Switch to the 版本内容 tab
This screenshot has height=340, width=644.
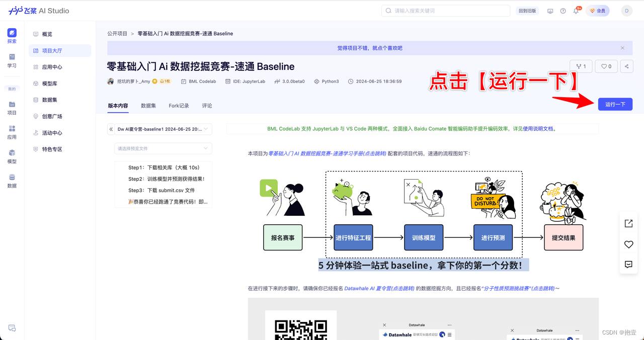pos(118,106)
